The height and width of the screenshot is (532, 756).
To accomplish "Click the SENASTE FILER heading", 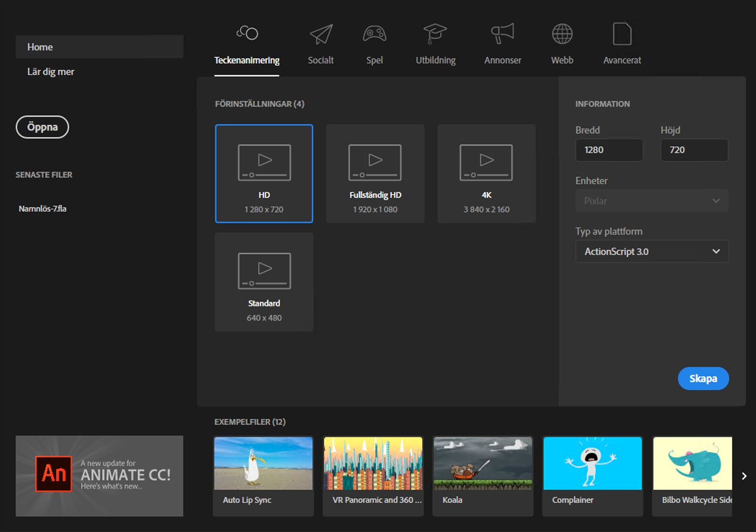I will pos(44,175).
